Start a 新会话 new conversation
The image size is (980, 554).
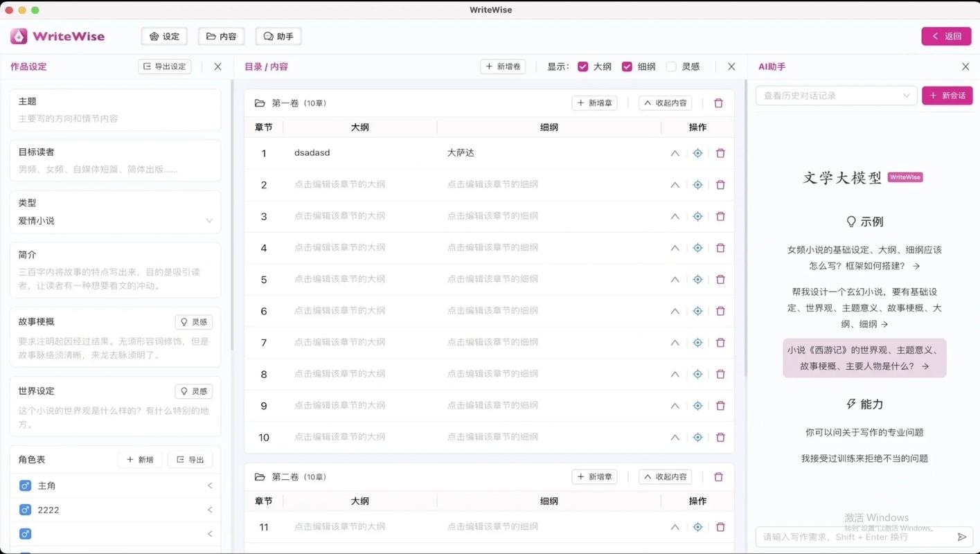click(947, 96)
